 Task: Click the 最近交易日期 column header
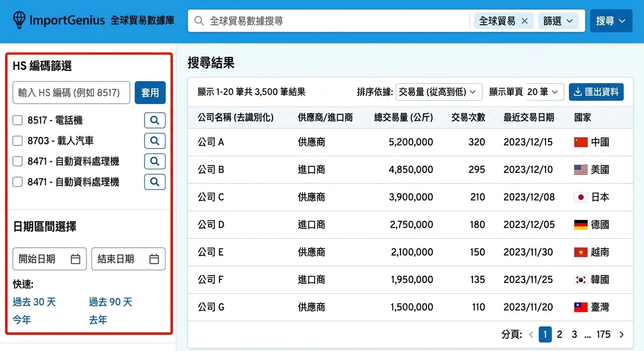coord(529,117)
